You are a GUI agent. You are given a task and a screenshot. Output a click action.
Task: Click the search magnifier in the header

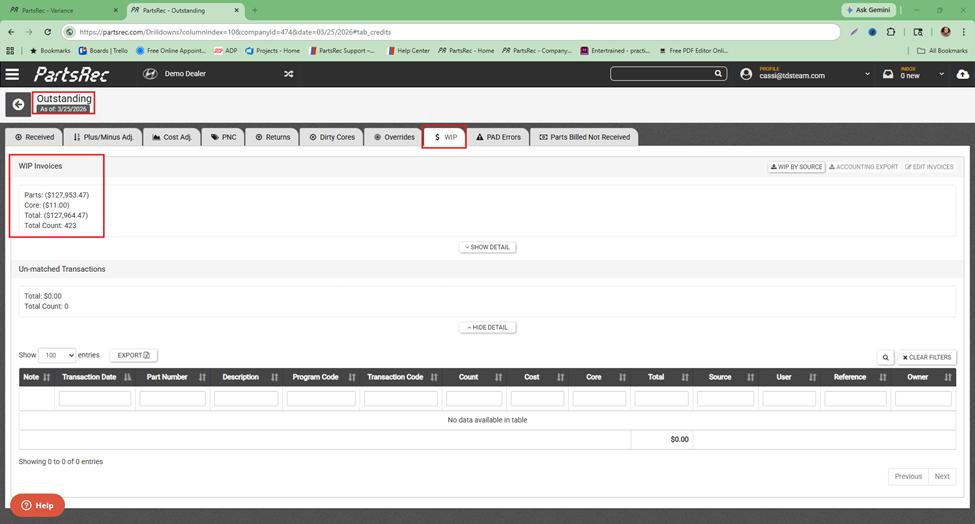(x=718, y=73)
